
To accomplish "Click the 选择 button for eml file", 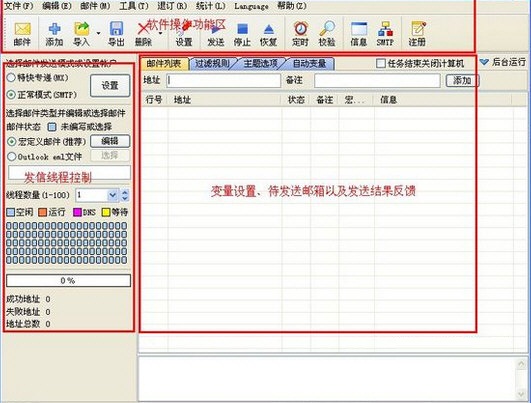I will pos(110,155).
